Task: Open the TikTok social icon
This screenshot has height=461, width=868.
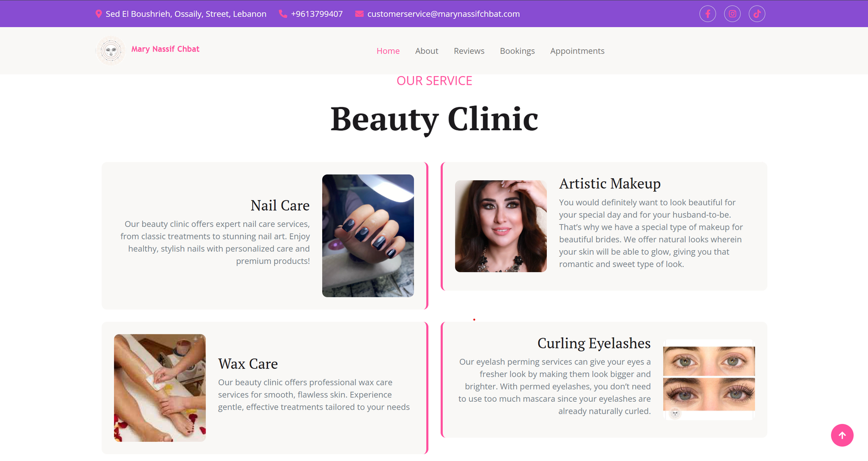Action: 757,14
